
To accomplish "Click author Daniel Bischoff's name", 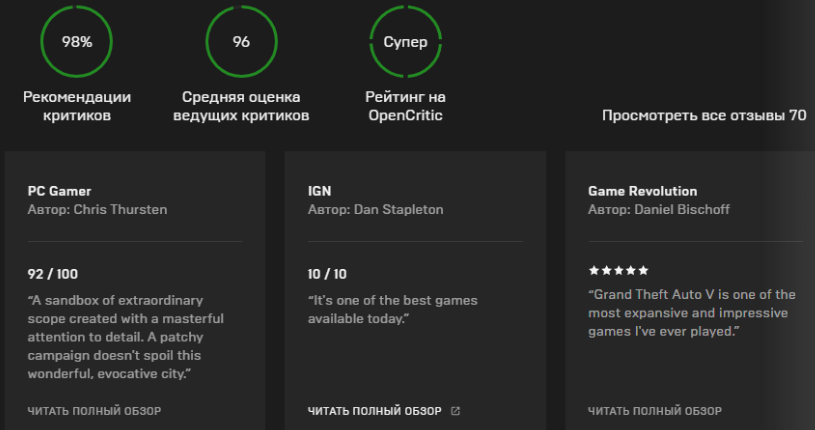I will click(x=681, y=210).
